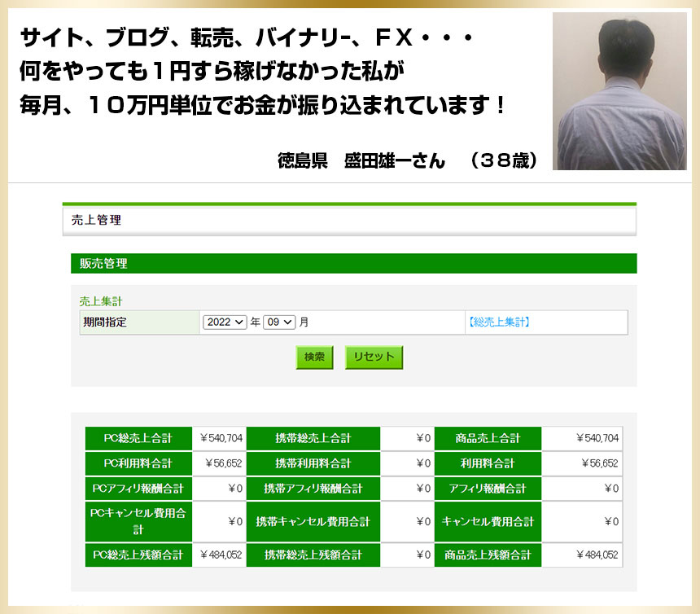Screen dimensions: 700x614
Task: Click the green 検索 search button
Action: [314, 357]
